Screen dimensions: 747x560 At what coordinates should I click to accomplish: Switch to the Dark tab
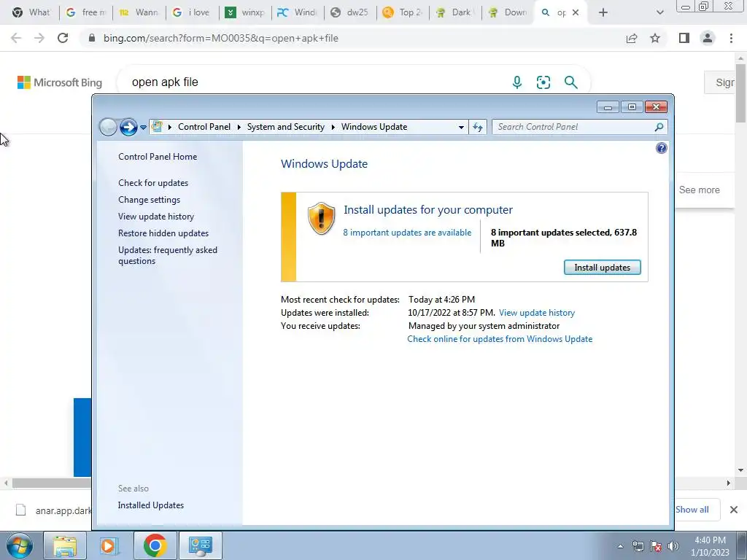[x=455, y=12]
